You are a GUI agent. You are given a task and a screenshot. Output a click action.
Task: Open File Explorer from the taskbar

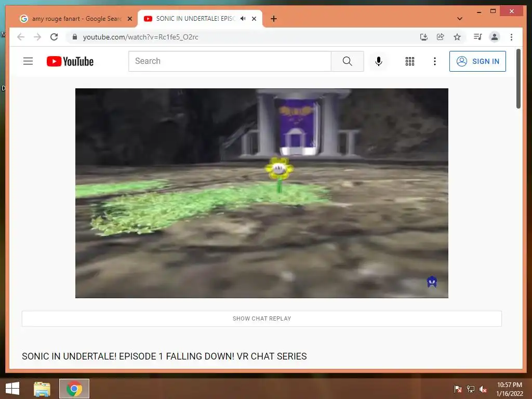[42, 389]
